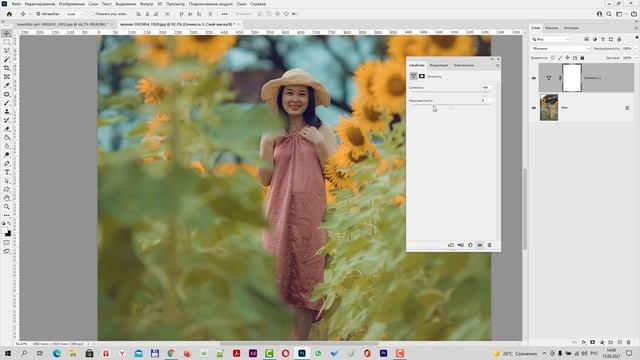Select the Crop tool
The height and width of the screenshot is (360, 640).
pos(7,68)
